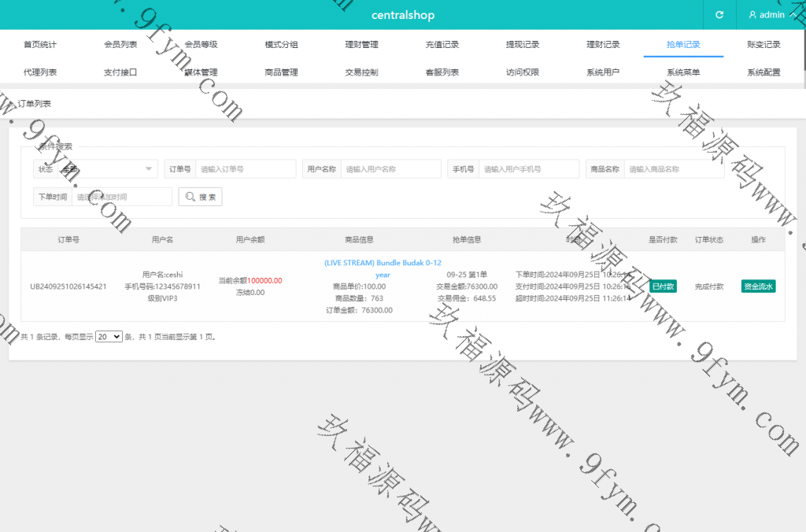
Task: Open the order time picker field
Action: pos(121,197)
